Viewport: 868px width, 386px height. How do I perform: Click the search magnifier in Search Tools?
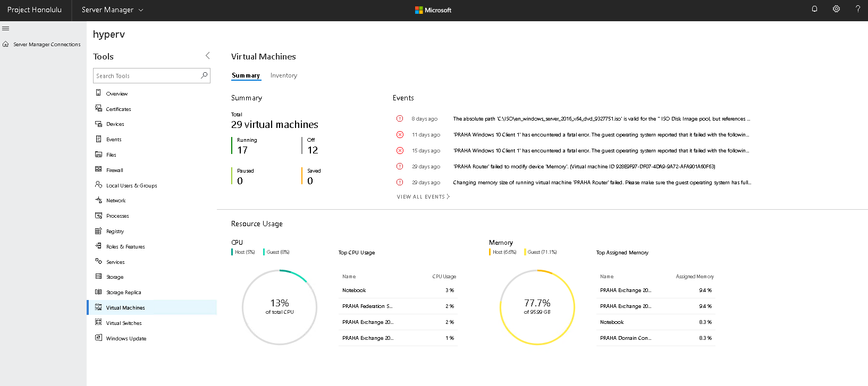[204, 75]
